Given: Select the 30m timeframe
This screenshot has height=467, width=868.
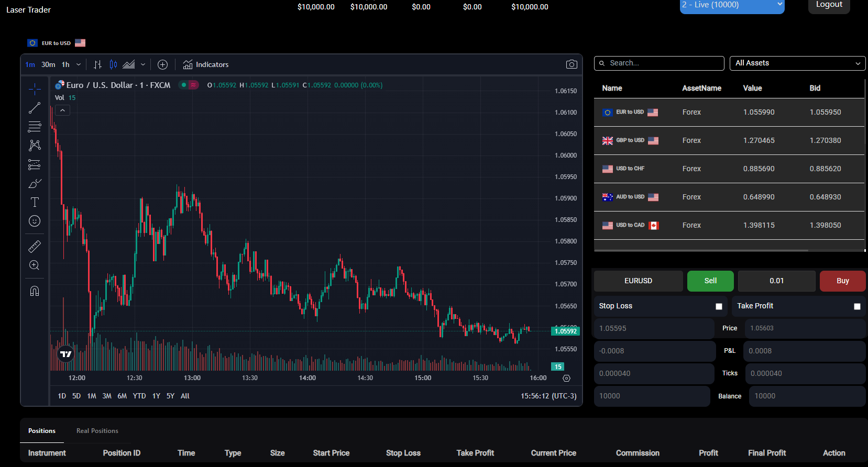Looking at the screenshot, I should click(48, 64).
